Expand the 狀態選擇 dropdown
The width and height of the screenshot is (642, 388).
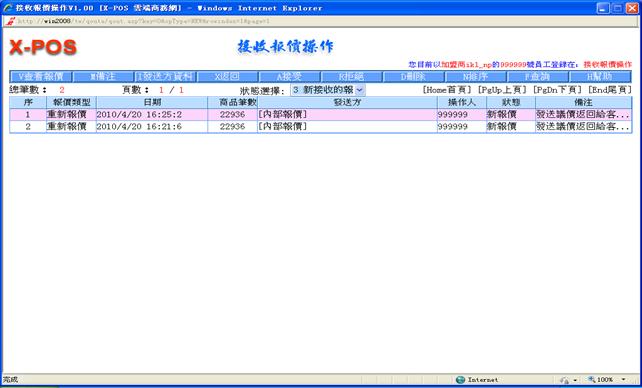[328, 90]
